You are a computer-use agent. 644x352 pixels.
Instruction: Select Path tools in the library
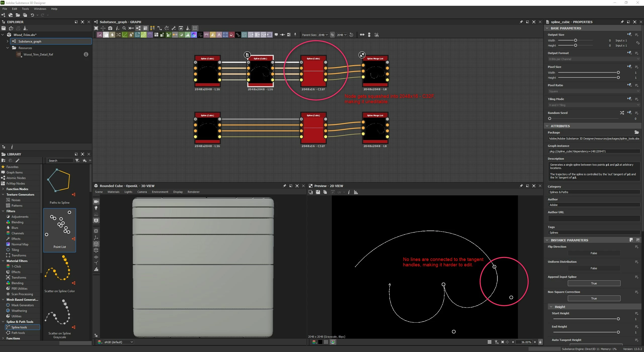click(x=18, y=333)
